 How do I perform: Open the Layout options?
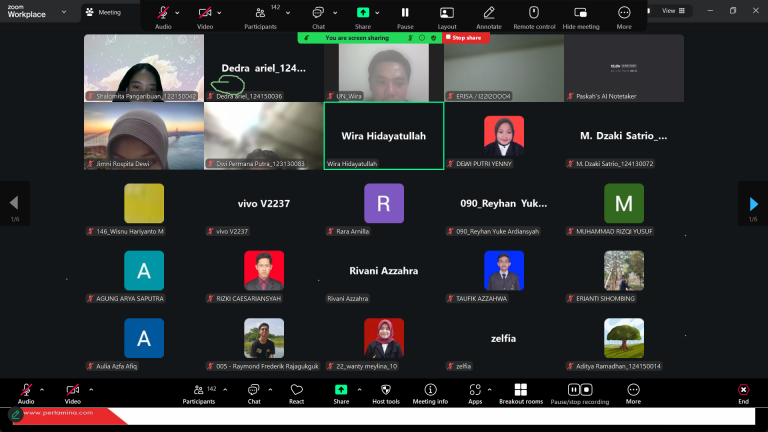(447, 13)
